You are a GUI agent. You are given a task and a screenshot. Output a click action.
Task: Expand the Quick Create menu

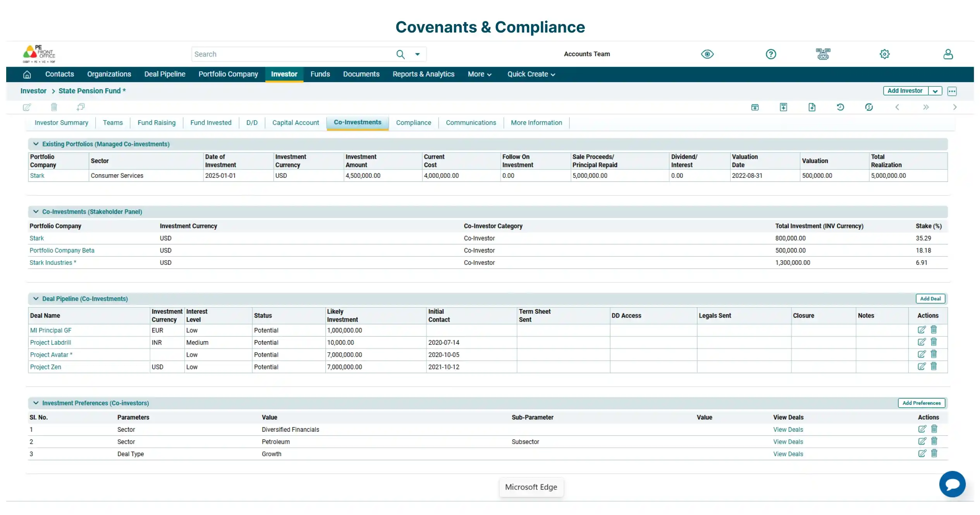531,74
